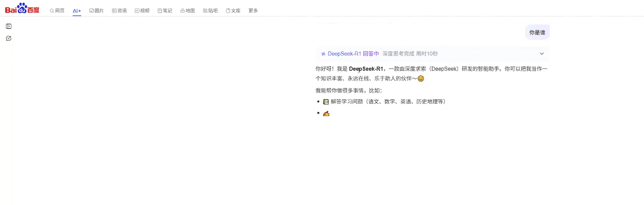Click the books emoji before 解答学习问题
Screen dimensions: 644x205
(326, 101)
